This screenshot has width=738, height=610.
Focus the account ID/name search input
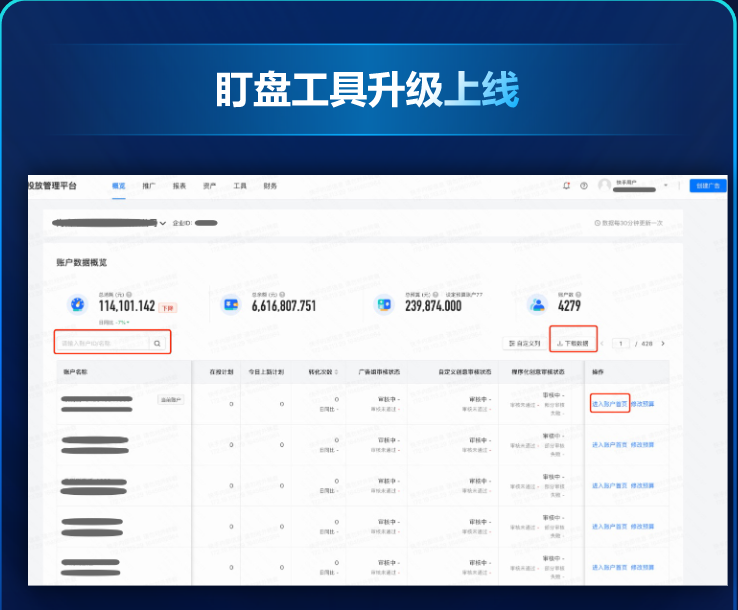point(103,343)
